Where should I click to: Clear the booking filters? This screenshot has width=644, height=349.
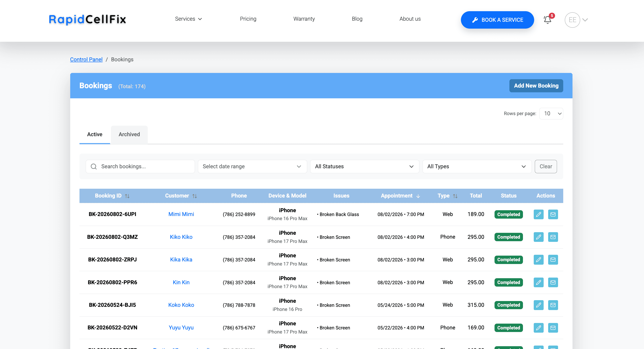point(546,166)
